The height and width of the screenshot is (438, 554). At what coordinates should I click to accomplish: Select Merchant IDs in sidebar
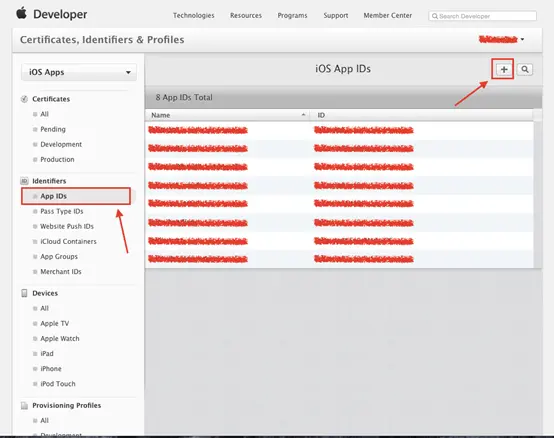point(61,272)
